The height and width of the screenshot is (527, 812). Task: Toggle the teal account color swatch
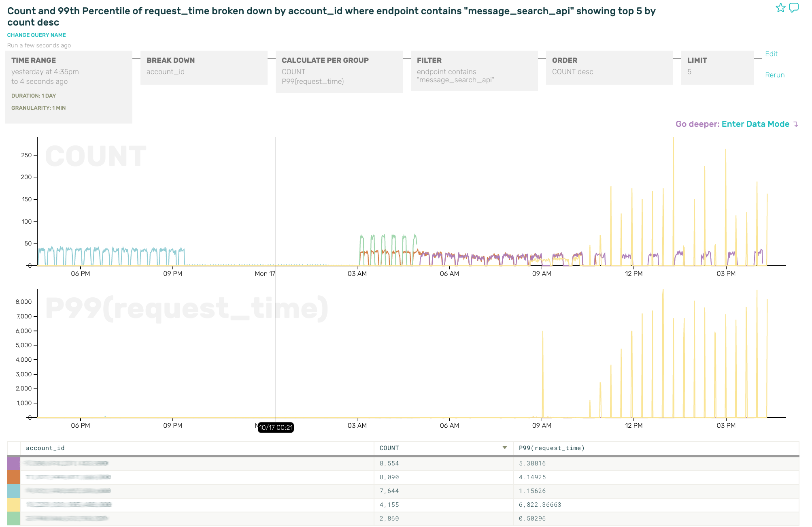tap(13, 491)
